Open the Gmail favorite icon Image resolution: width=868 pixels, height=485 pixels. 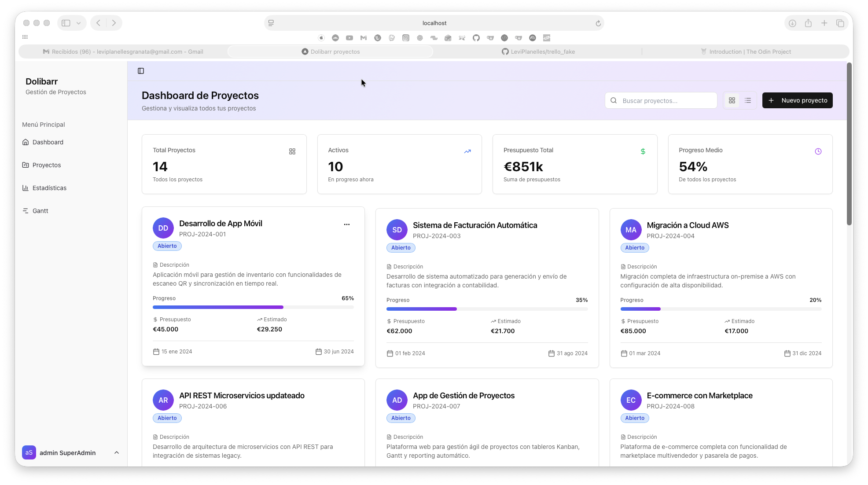(x=364, y=38)
